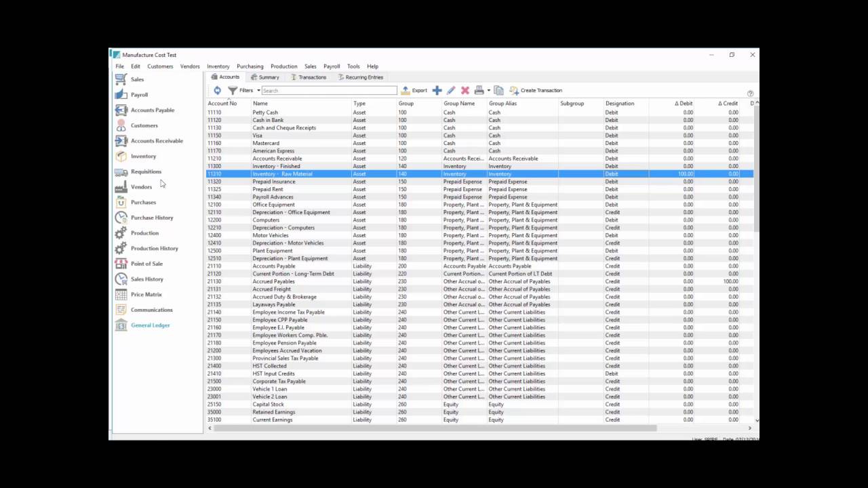This screenshot has width=868, height=488.
Task: Open the File menu
Action: 119,66
